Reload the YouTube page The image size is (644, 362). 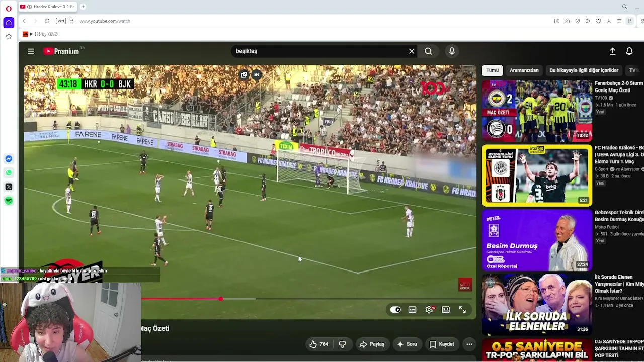pos(47,21)
